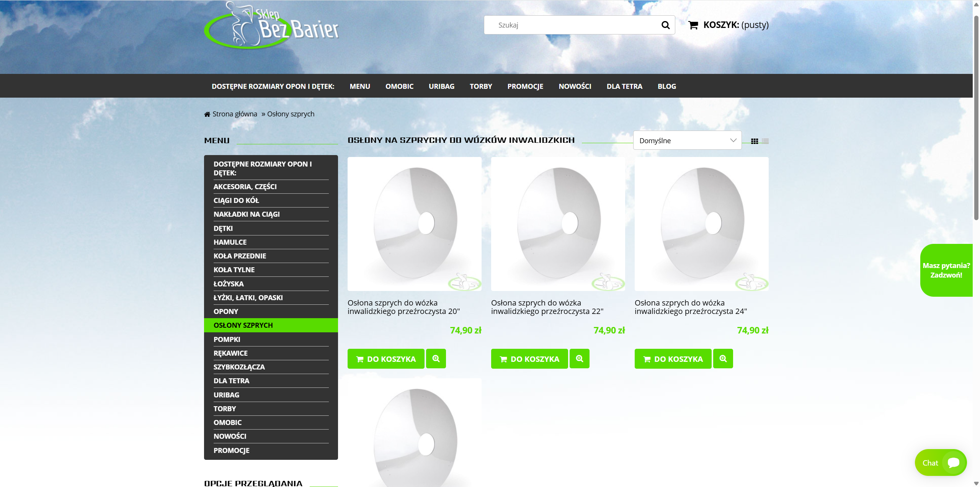980x487 pixels.
Task: Quick view the 24" spoke guard
Action: point(723,359)
